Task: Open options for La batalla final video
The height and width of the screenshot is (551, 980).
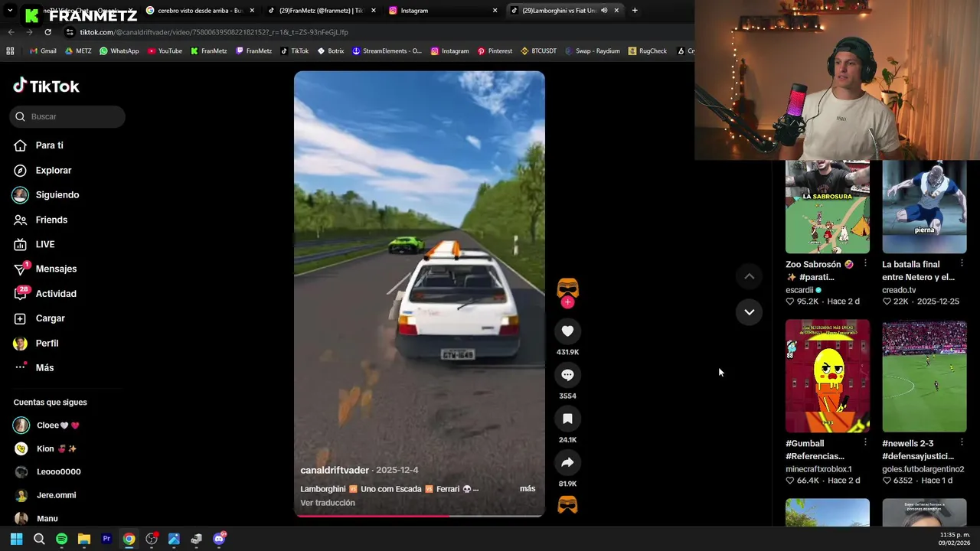Action: (x=962, y=263)
